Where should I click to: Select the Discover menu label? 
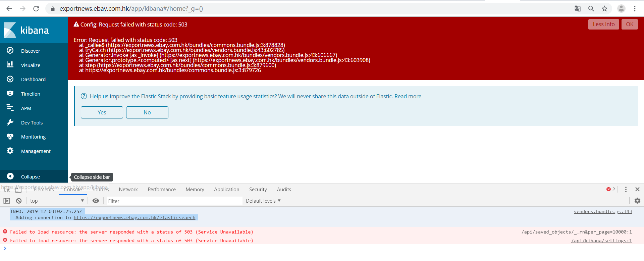pos(31,51)
